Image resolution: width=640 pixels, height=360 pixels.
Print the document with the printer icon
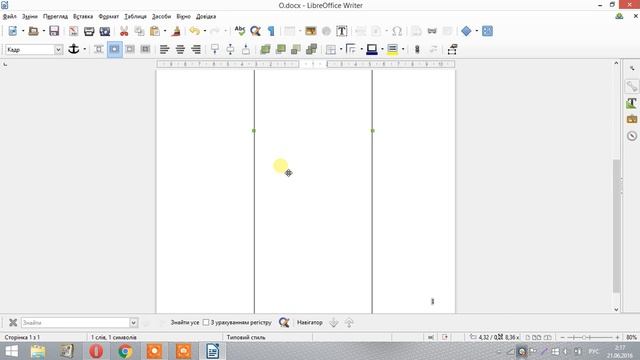pyautogui.click(x=89, y=31)
